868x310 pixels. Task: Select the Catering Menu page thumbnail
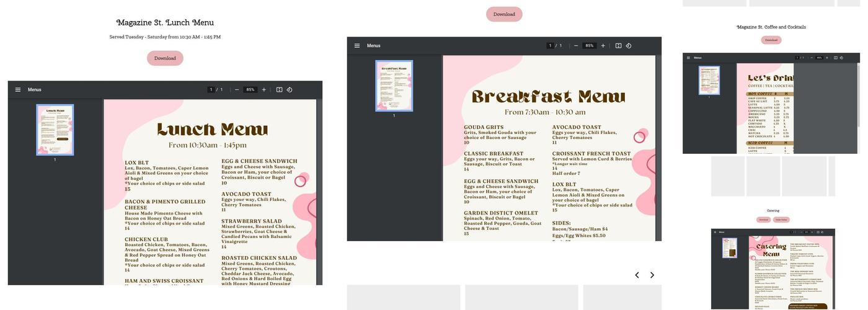click(x=730, y=248)
